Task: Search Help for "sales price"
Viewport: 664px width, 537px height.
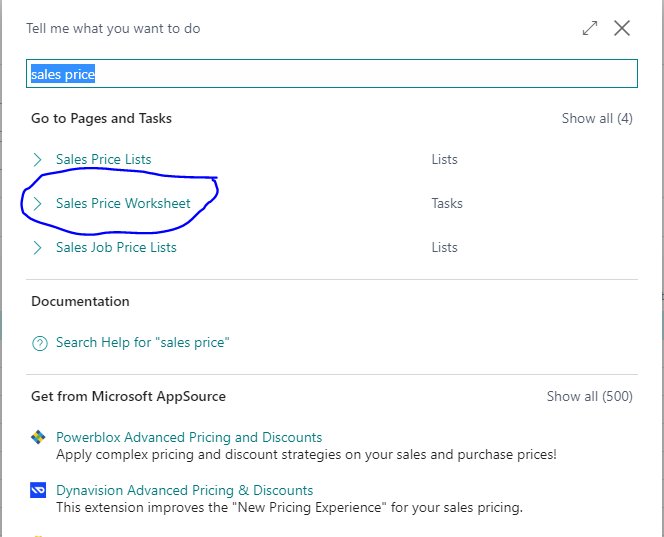Action: (143, 342)
